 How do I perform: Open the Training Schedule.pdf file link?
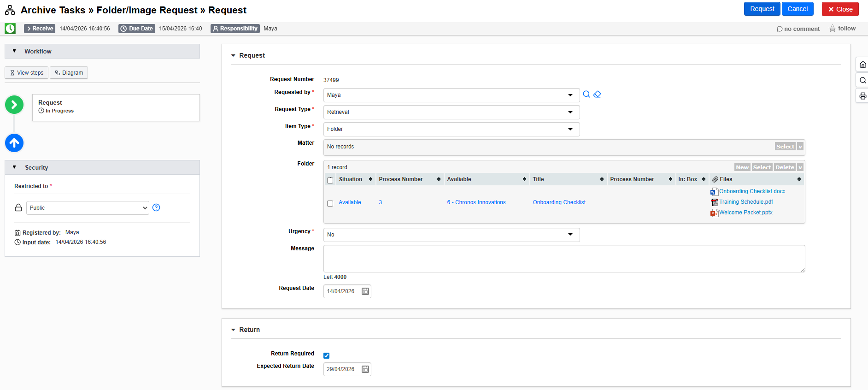(x=746, y=202)
